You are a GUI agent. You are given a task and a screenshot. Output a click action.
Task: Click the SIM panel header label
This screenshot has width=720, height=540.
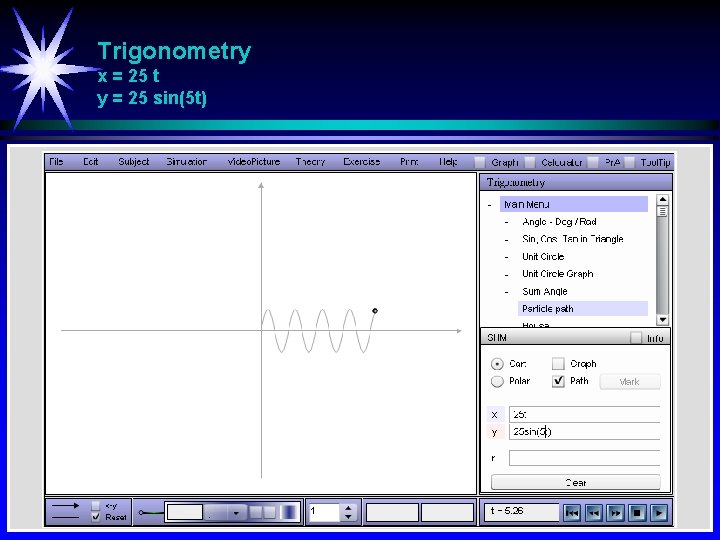coord(497,338)
